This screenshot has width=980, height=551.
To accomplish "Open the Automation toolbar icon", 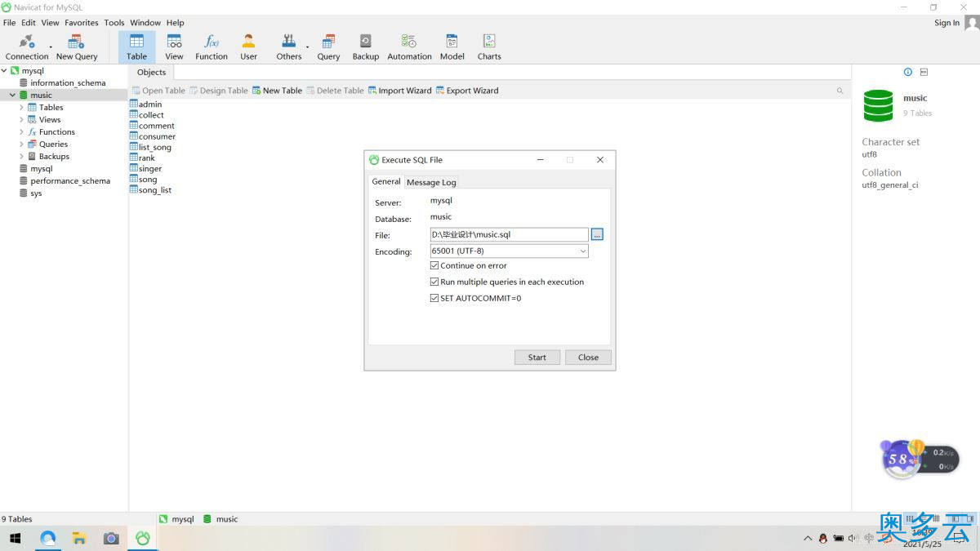I will (x=409, y=47).
